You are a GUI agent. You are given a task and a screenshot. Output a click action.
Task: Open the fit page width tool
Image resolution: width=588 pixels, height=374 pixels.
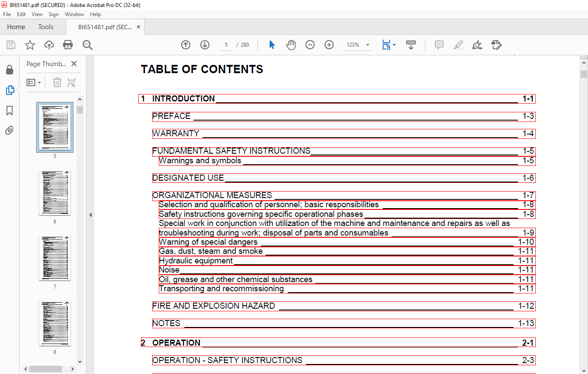click(386, 45)
